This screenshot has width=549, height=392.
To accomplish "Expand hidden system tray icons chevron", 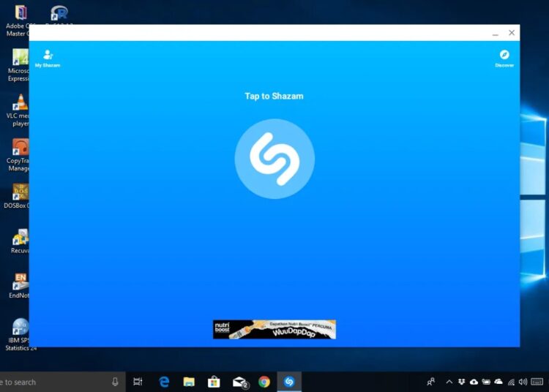I will (x=449, y=382).
